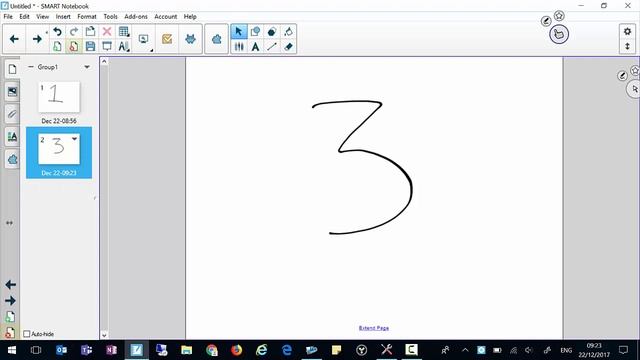This screenshot has width=640, height=360.
Task: Open the View menu
Action: [x=42, y=17]
